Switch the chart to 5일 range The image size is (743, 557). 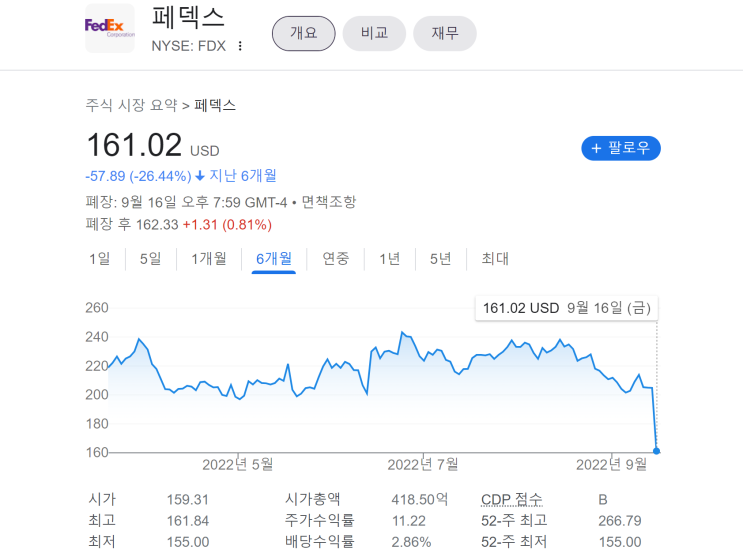(151, 259)
